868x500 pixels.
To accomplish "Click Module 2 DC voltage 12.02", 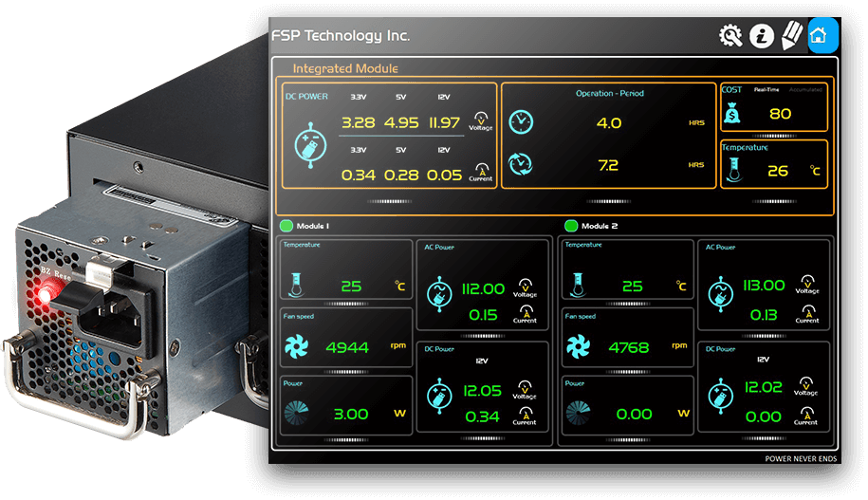I will click(x=764, y=387).
